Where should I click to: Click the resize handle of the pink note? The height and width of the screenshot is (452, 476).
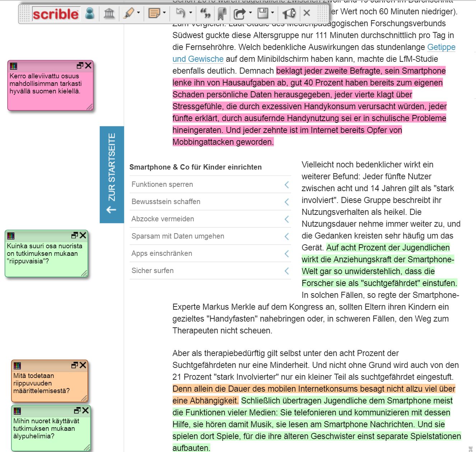89,107
